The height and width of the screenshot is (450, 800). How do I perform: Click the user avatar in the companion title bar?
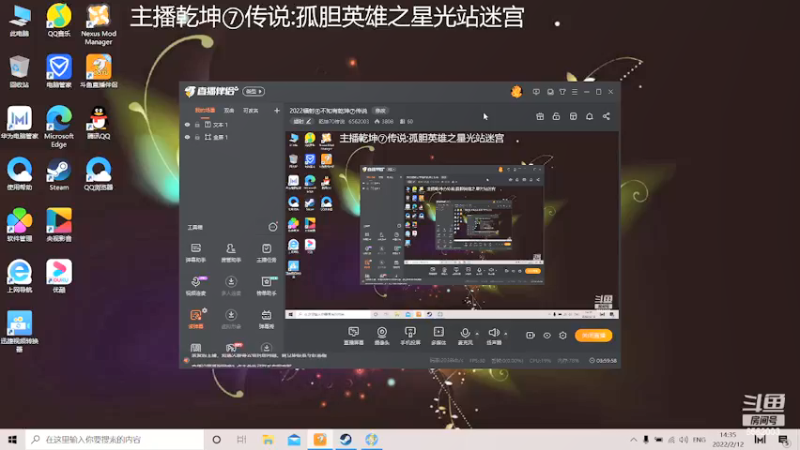click(x=516, y=91)
